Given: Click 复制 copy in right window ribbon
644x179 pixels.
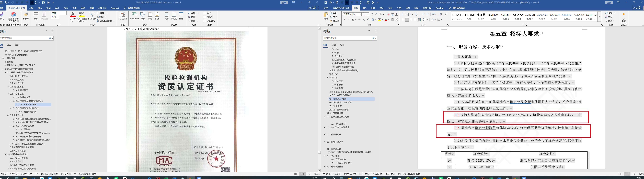Looking at the screenshot, I should pyautogui.click(x=333, y=17).
